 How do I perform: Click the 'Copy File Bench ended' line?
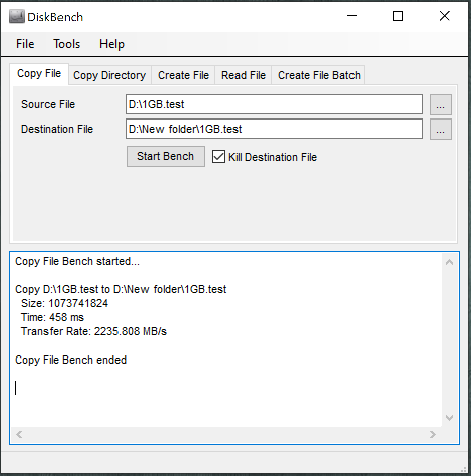[71, 360]
